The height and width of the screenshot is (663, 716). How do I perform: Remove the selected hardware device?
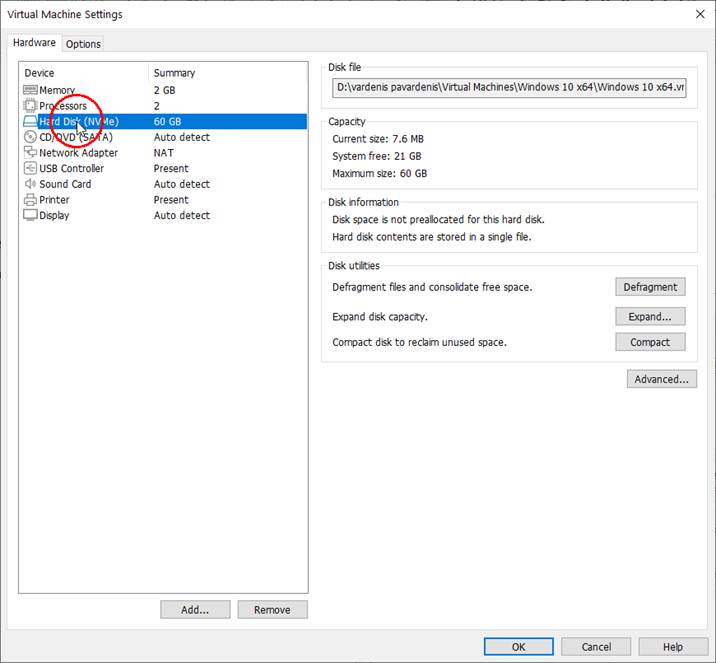click(x=272, y=609)
